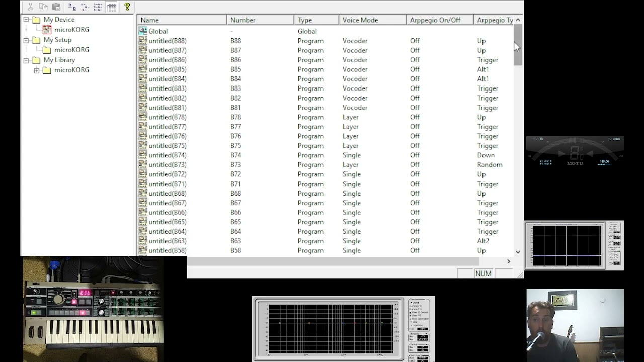
Task: Select the untitled(B84) row name
Action: 168,79
